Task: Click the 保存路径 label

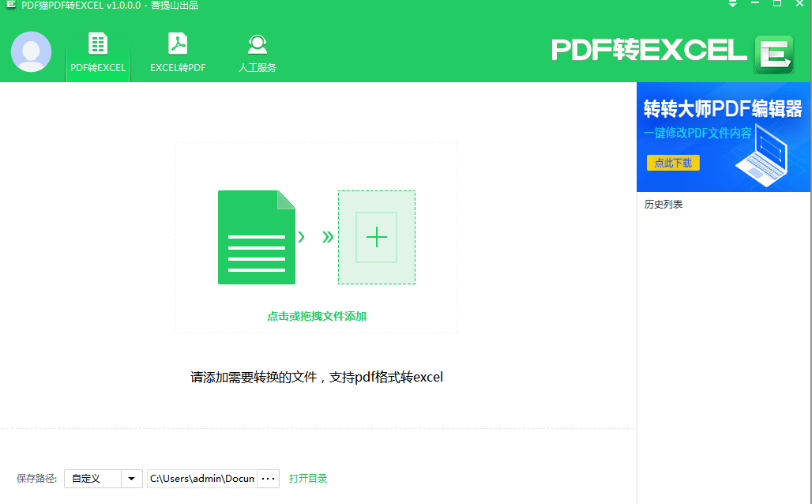Action: tap(36, 479)
